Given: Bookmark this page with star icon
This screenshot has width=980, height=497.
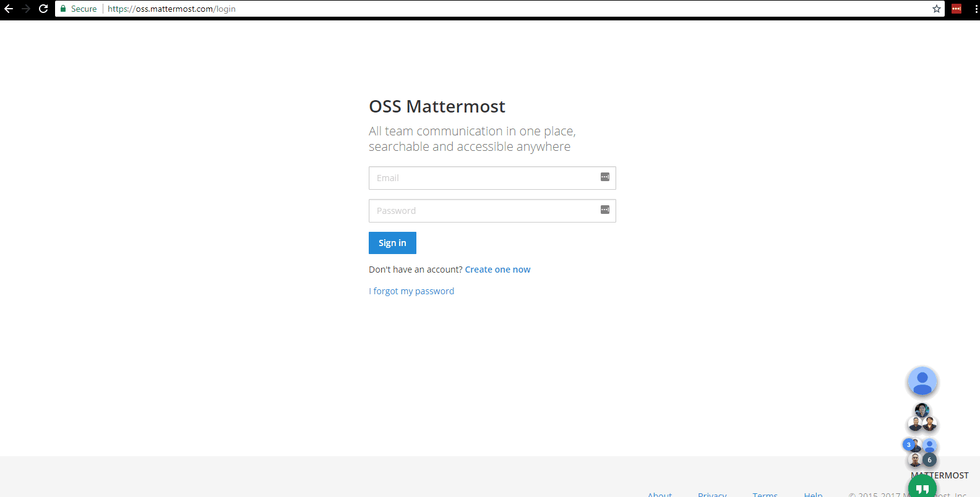Looking at the screenshot, I should point(937,9).
